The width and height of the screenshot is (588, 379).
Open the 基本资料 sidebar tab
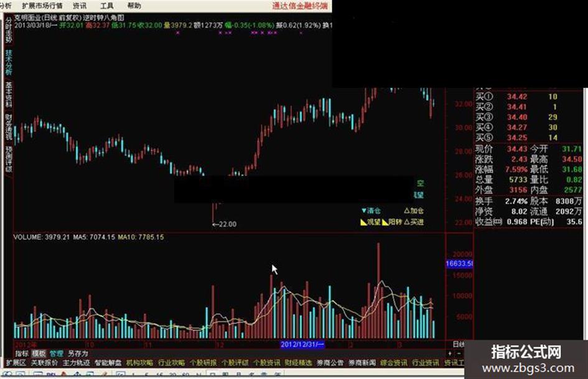pyautogui.click(x=9, y=94)
